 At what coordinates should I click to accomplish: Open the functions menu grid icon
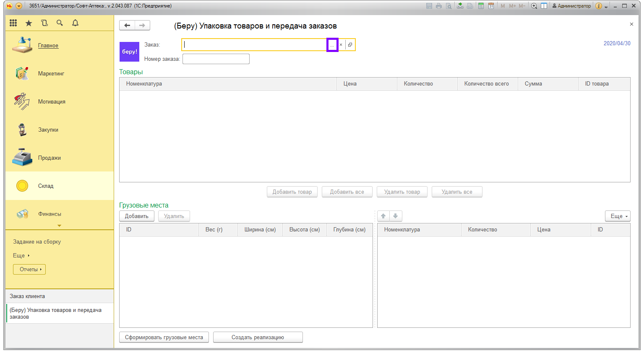coord(13,23)
